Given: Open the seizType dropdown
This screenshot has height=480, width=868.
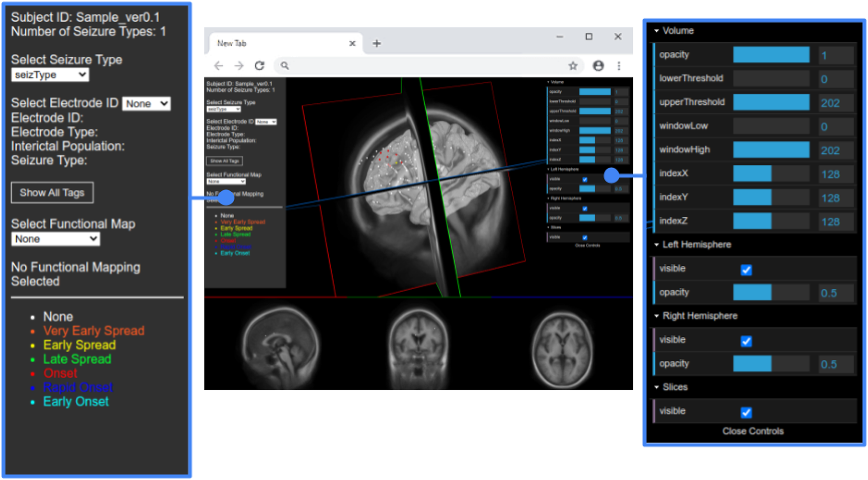Looking at the screenshot, I should pos(50,75).
